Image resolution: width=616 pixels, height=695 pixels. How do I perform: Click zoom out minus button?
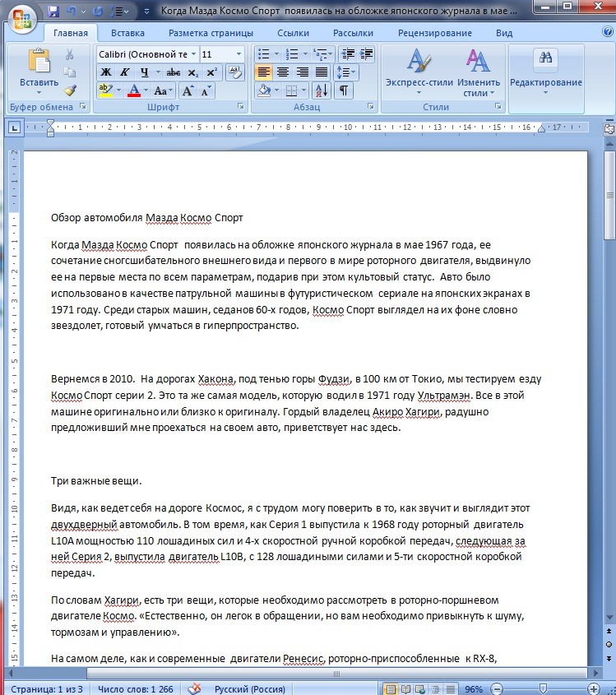[498, 689]
